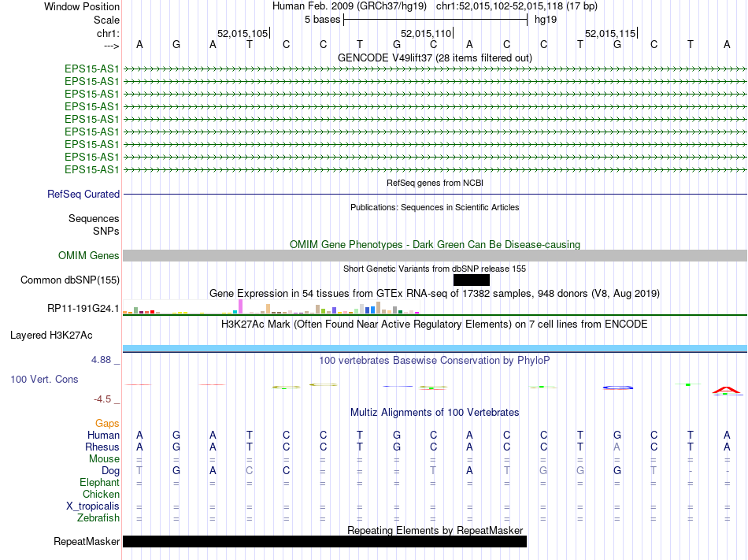
Task: Click the OMIM Genes track label
Action: 88,256
